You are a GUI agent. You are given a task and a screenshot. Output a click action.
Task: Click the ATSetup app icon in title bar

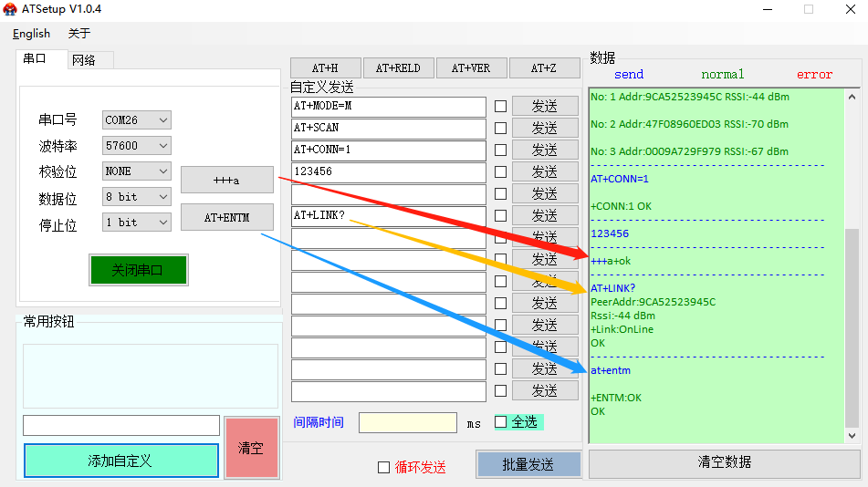(10, 9)
